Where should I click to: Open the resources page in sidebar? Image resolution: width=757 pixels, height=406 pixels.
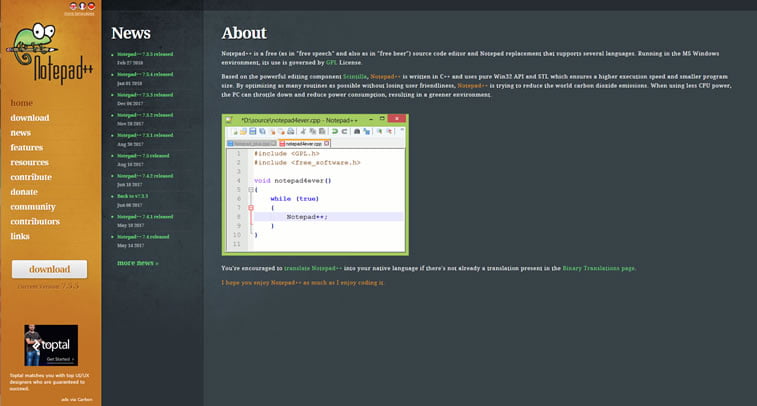(x=29, y=162)
